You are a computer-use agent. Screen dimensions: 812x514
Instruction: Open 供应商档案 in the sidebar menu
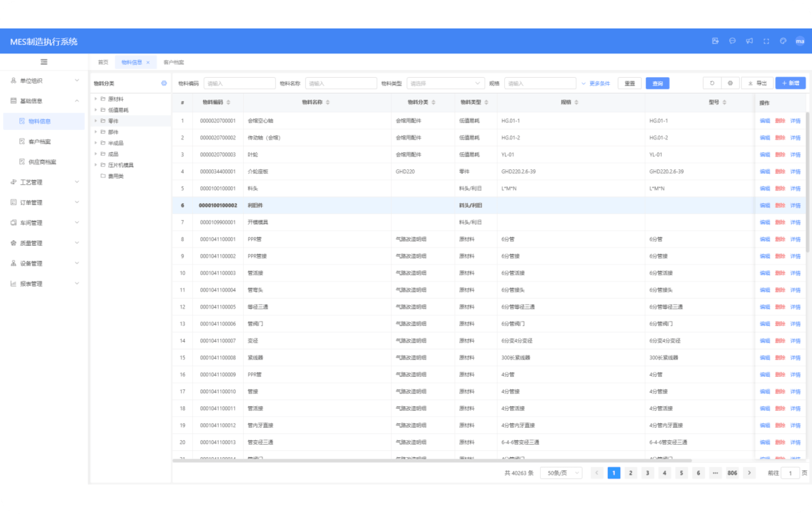(x=42, y=162)
